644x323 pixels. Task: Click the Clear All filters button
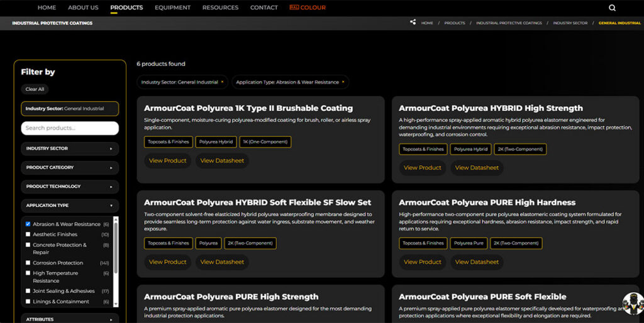coord(35,89)
